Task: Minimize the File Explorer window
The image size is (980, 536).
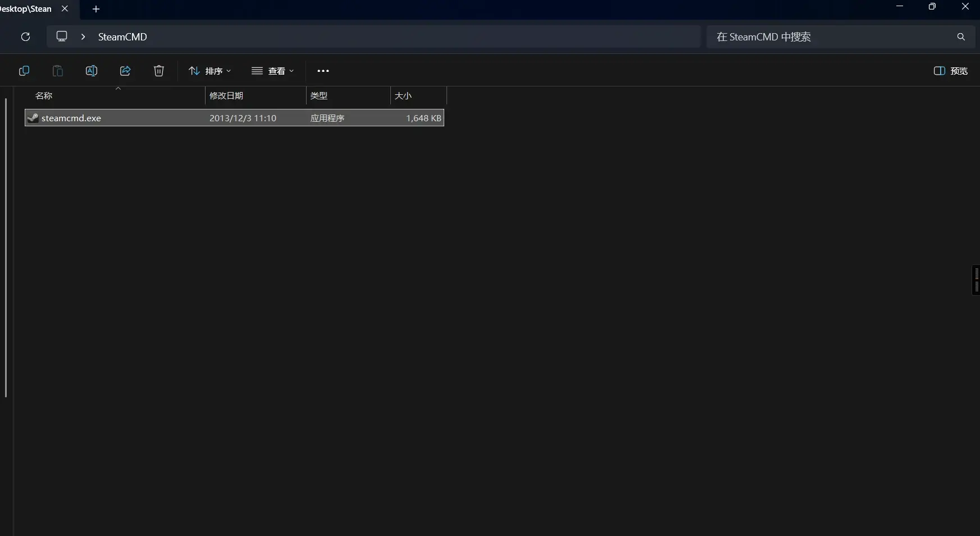Action: point(900,7)
